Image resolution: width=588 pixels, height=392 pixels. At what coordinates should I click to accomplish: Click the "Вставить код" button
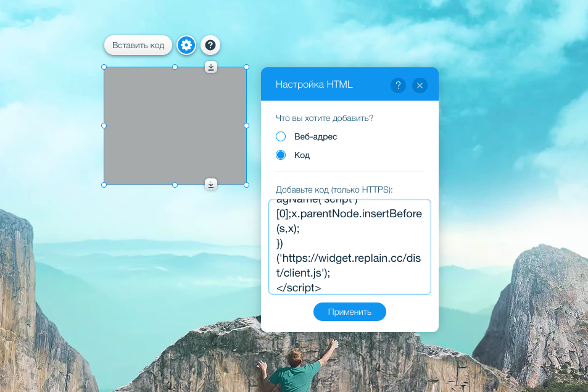138,46
